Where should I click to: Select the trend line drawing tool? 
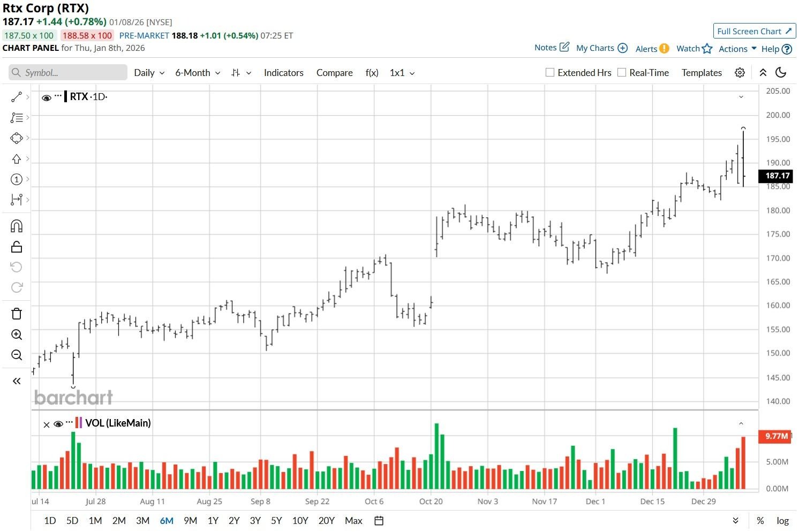pos(17,97)
